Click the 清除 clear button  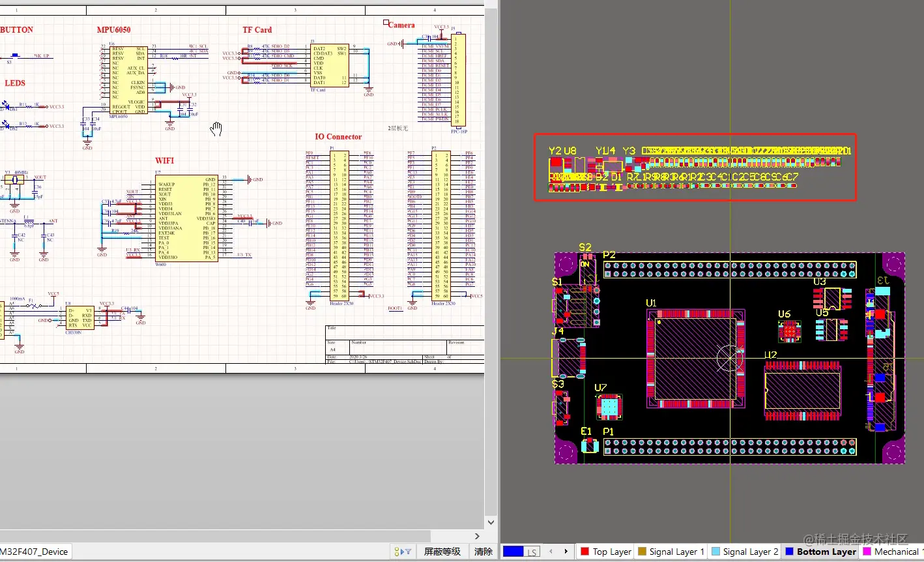(x=484, y=552)
